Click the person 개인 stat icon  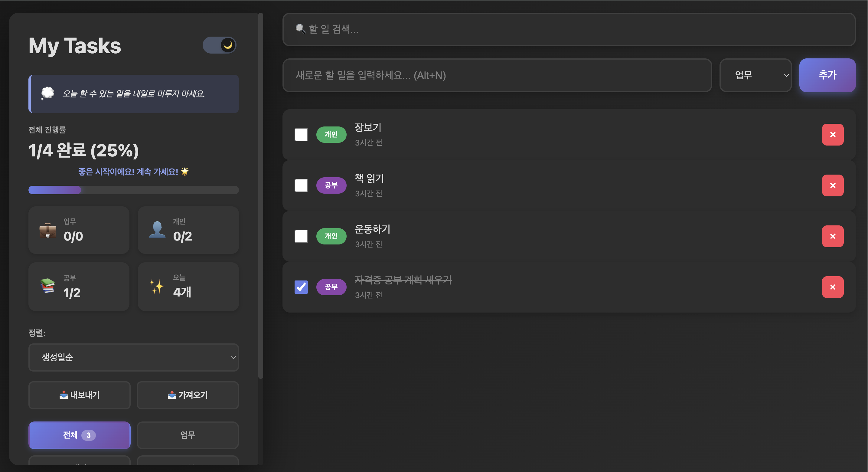(x=157, y=230)
